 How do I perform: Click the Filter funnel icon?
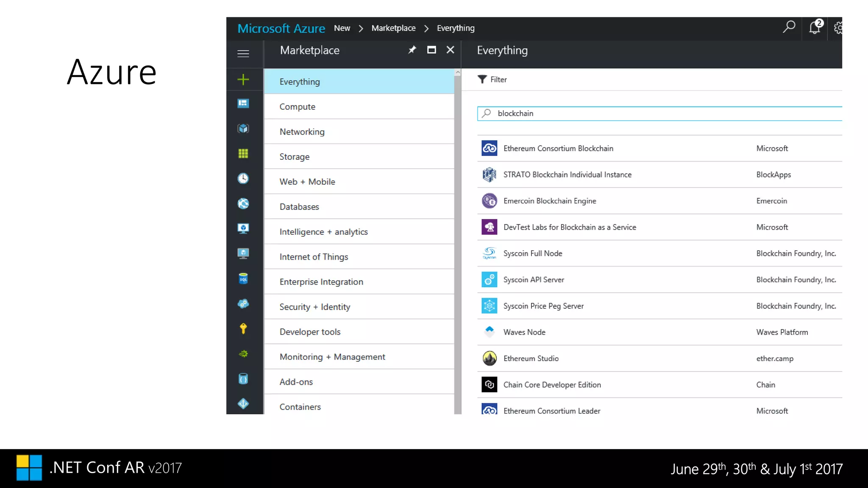482,79
